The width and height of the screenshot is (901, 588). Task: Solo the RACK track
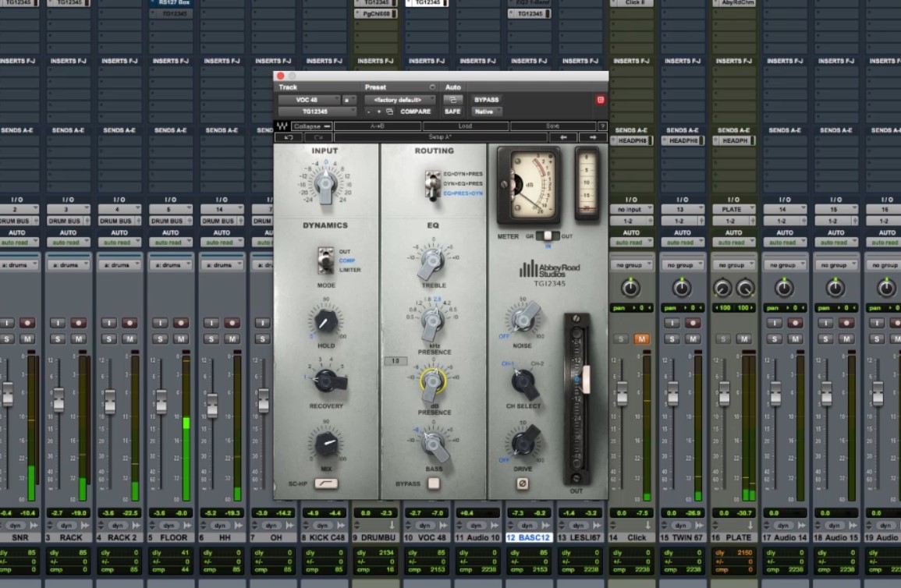tap(58, 338)
